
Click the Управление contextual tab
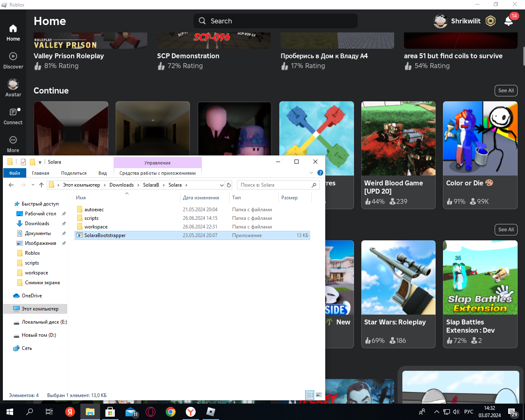point(157,163)
